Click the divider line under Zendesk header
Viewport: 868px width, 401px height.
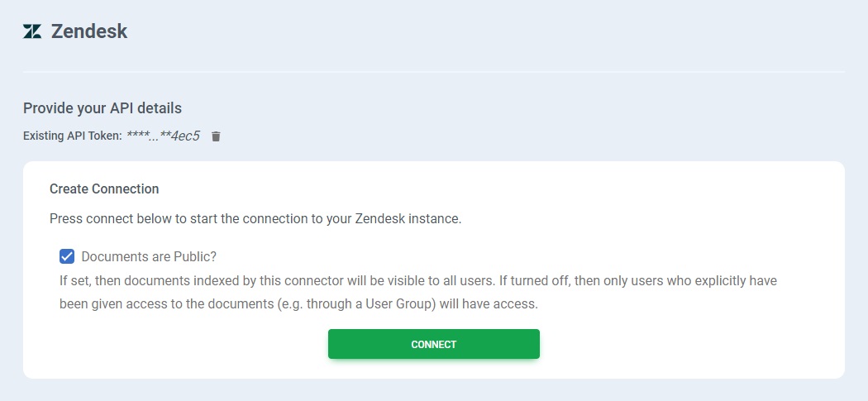point(434,73)
